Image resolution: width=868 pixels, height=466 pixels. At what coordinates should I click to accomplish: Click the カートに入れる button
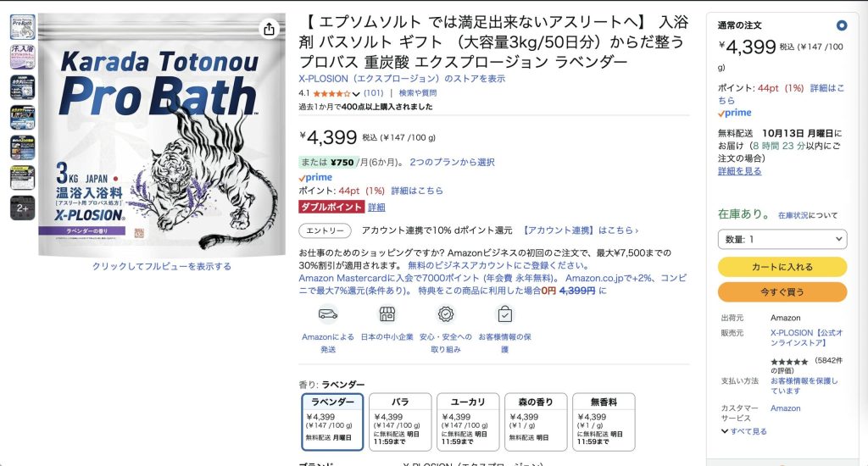pyautogui.click(x=782, y=267)
